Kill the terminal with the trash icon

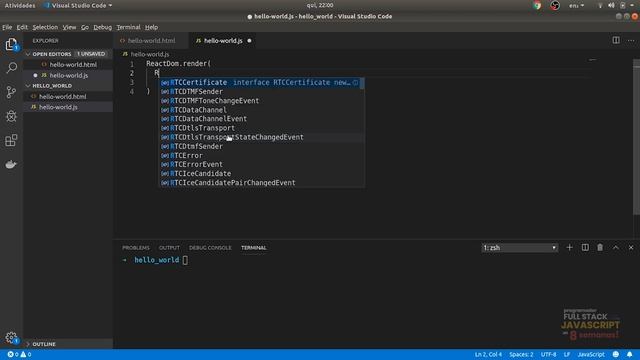(600, 247)
